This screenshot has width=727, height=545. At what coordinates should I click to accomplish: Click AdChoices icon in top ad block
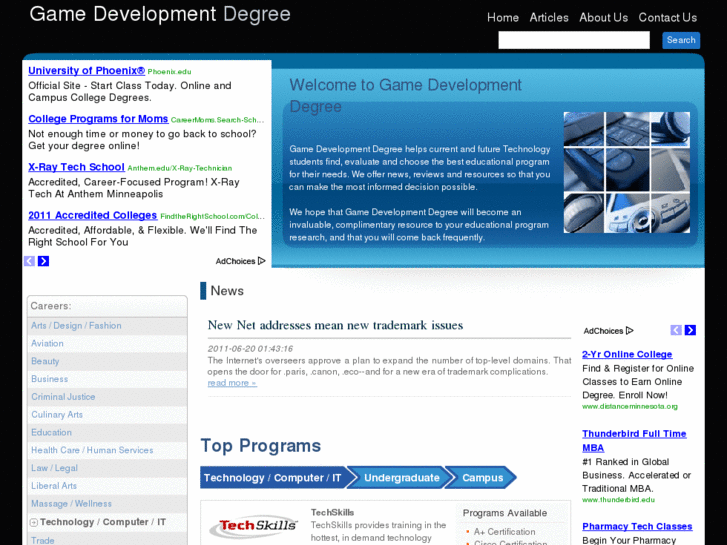[261, 261]
